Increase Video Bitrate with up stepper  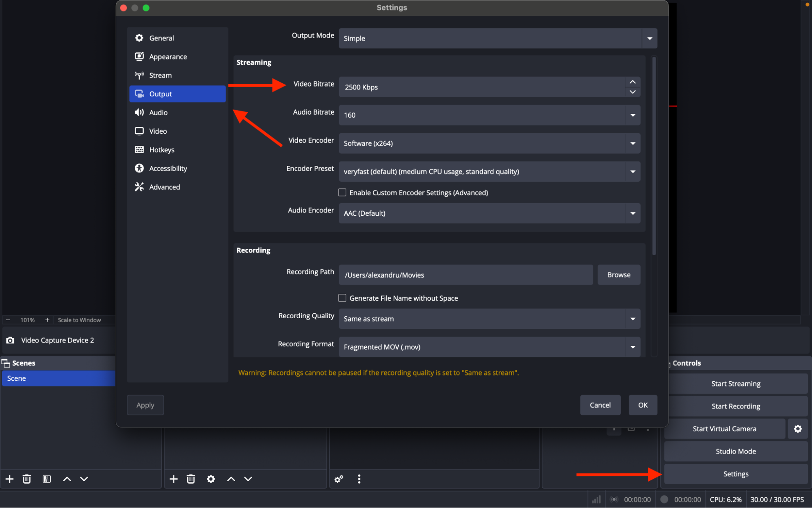[x=632, y=82]
